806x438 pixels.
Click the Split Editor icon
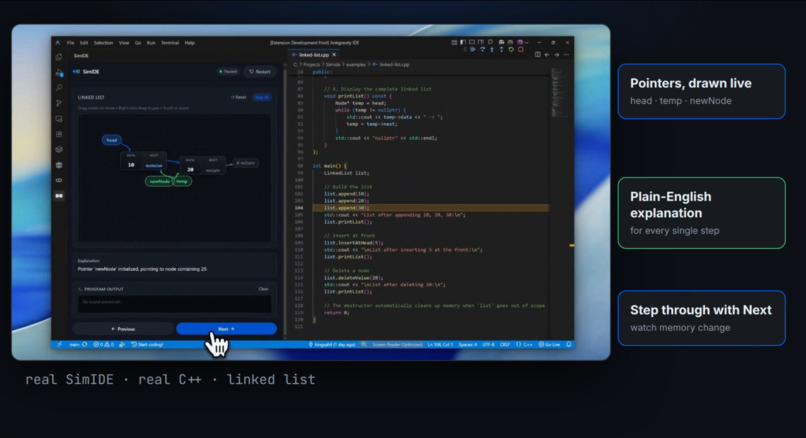538,54
